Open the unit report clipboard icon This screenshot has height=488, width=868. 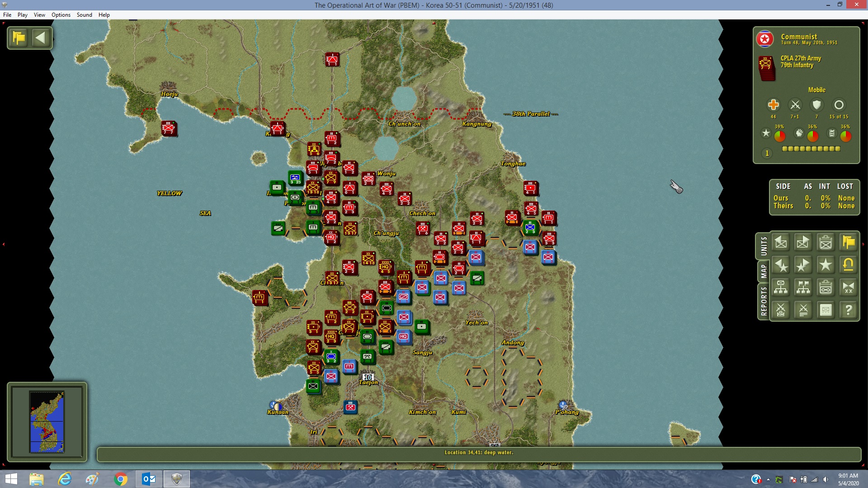[x=826, y=243]
